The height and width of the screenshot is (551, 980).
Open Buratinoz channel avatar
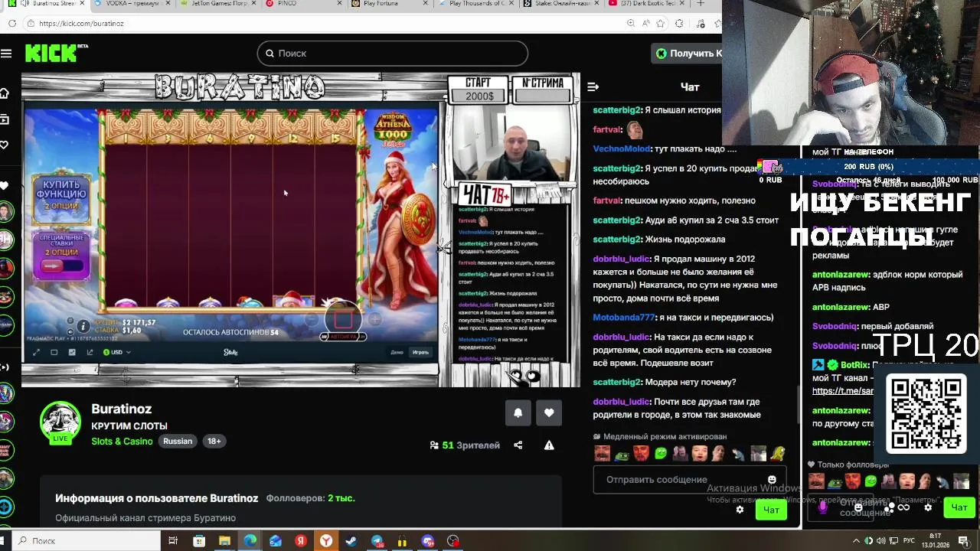tap(60, 422)
